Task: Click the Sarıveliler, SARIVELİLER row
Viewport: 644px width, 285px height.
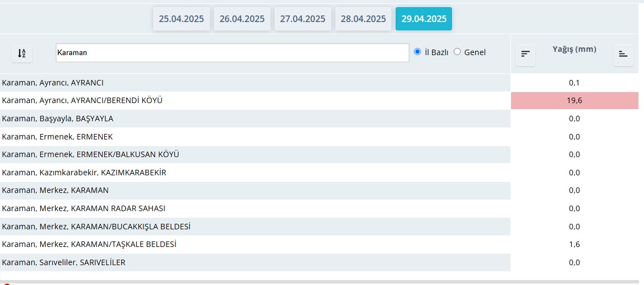Action: point(64,262)
